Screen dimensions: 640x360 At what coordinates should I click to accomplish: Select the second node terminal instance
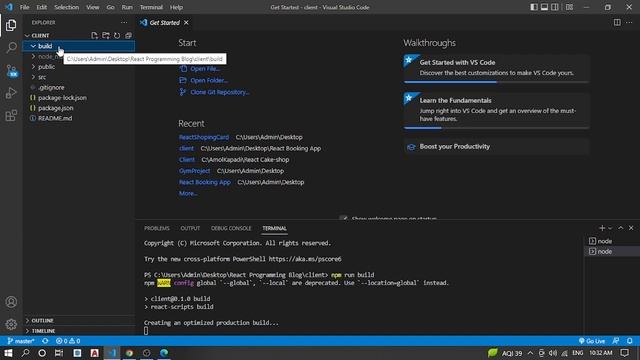pos(612,251)
